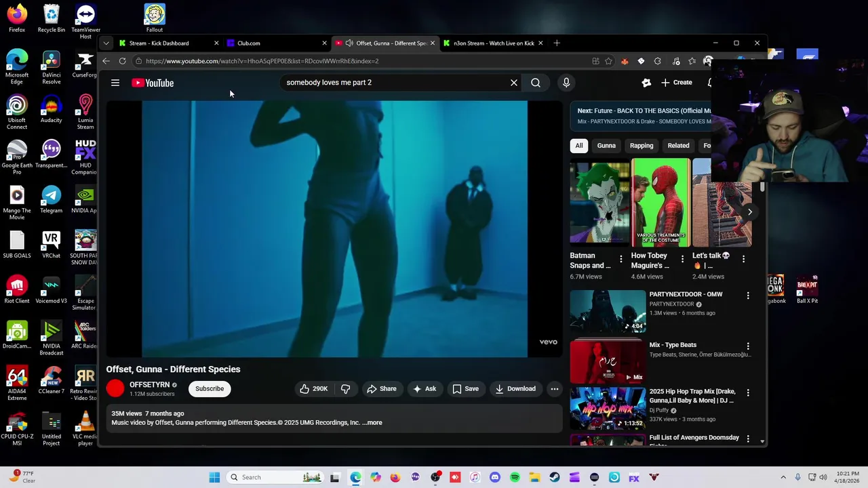This screenshot has width=868, height=488.
Task: Subscribe to the OFFSETYRN channel
Action: (x=210, y=389)
